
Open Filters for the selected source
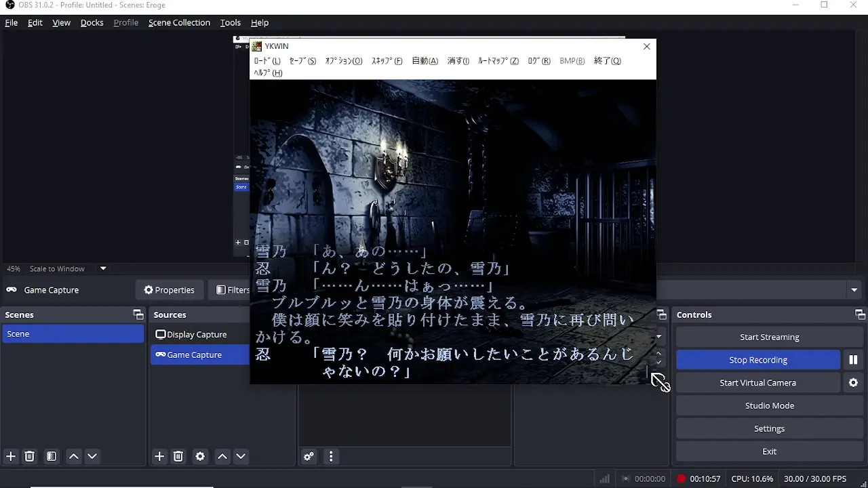coord(231,290)
